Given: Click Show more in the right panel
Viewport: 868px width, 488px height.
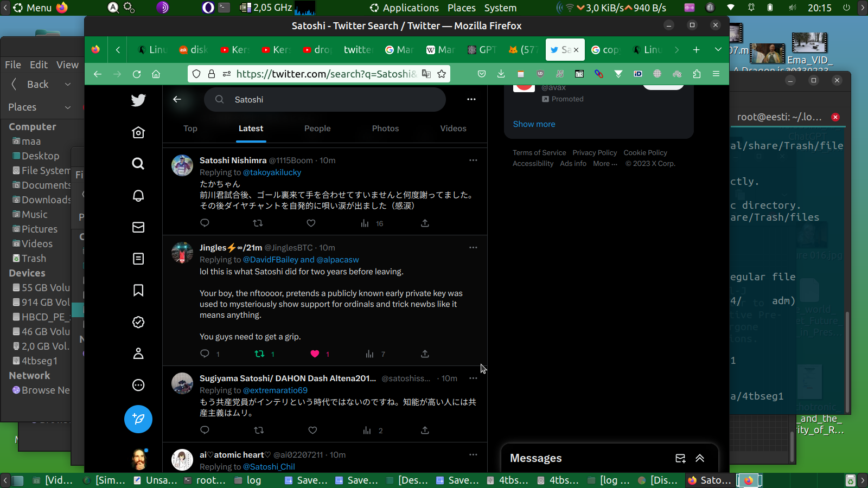Looking at the screenshot, I should tap(534, 124).
